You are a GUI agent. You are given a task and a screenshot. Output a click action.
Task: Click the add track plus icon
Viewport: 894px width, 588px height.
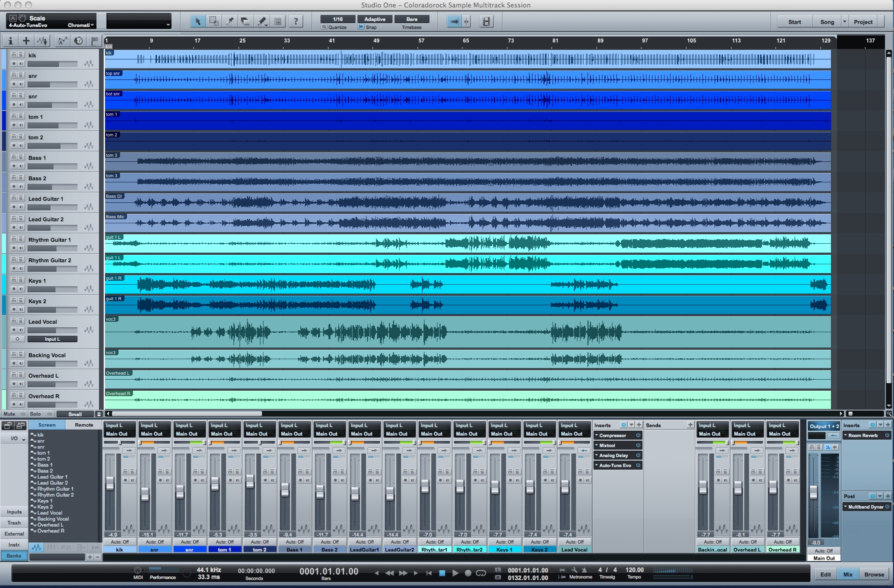pos(26,40)
